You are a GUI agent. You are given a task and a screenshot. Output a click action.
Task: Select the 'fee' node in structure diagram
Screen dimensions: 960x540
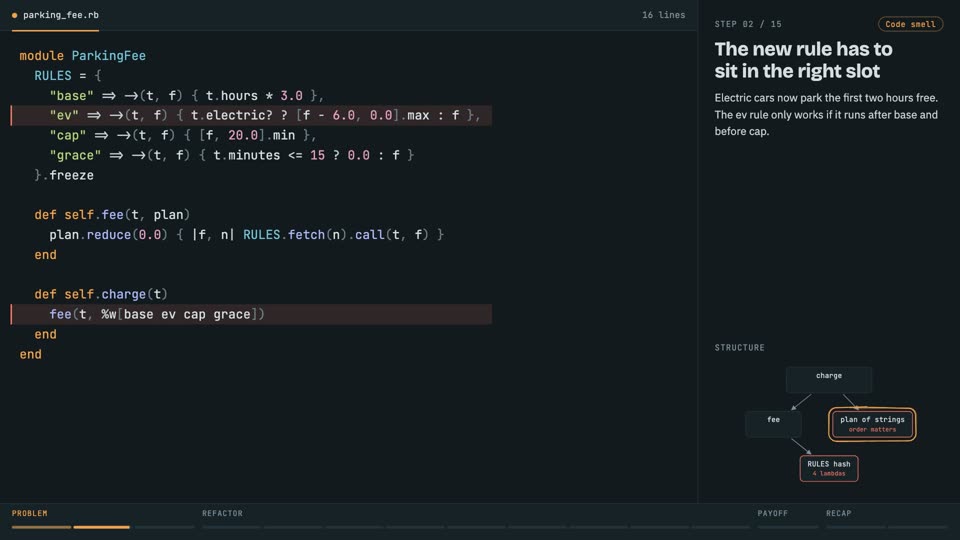click(x=773, y=424)
